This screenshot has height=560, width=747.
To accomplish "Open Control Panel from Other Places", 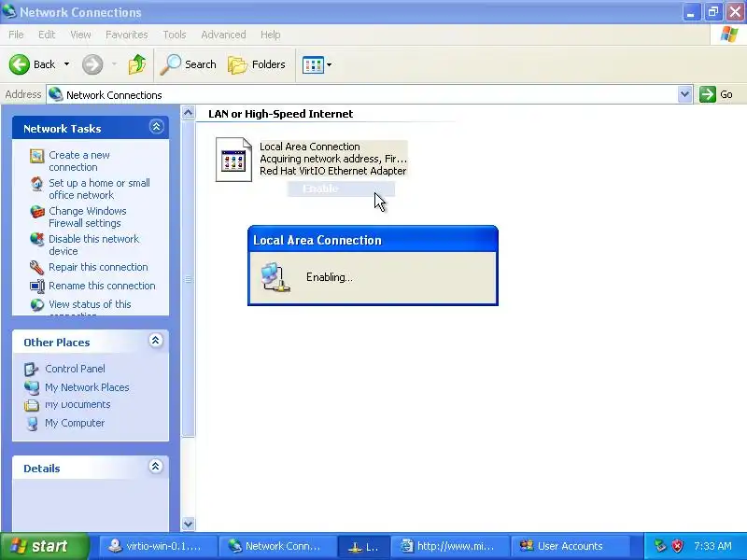I will [x=75, y=369].
